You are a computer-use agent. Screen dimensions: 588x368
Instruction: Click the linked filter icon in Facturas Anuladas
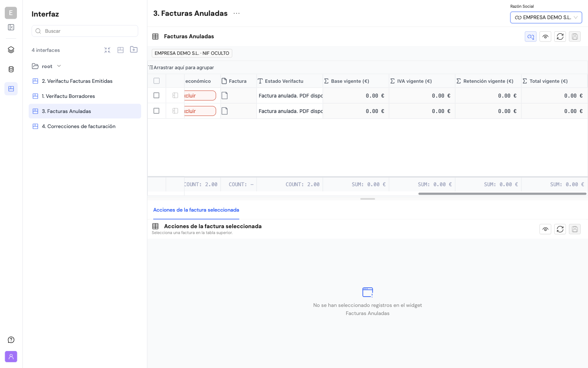[x=531, y=36]
